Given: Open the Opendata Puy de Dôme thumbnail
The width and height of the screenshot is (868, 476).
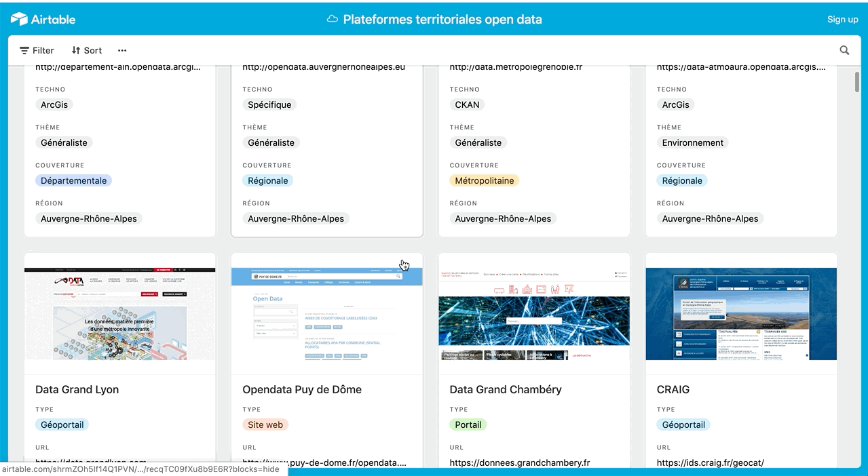Looking at the screenshot, I should coord(326,314).
